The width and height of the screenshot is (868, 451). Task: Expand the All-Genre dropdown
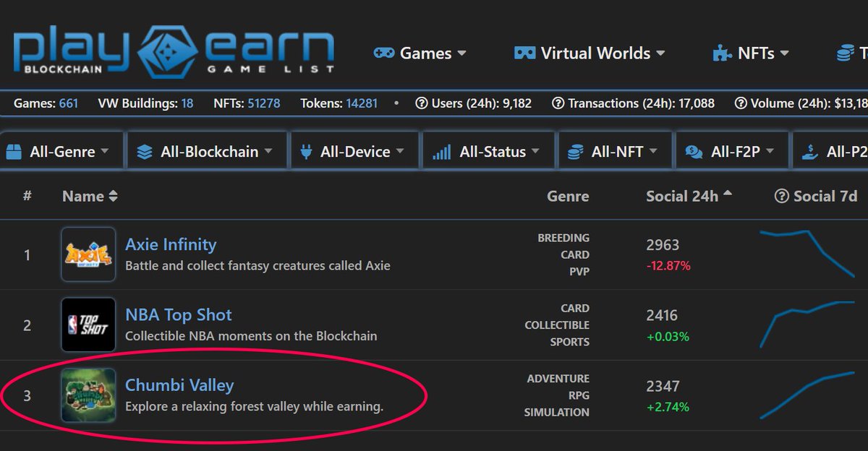pos(61,152)
